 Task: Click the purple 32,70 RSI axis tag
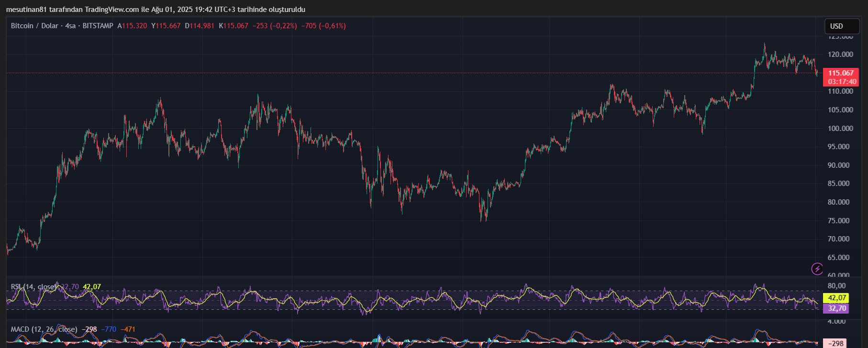(836, 308)
